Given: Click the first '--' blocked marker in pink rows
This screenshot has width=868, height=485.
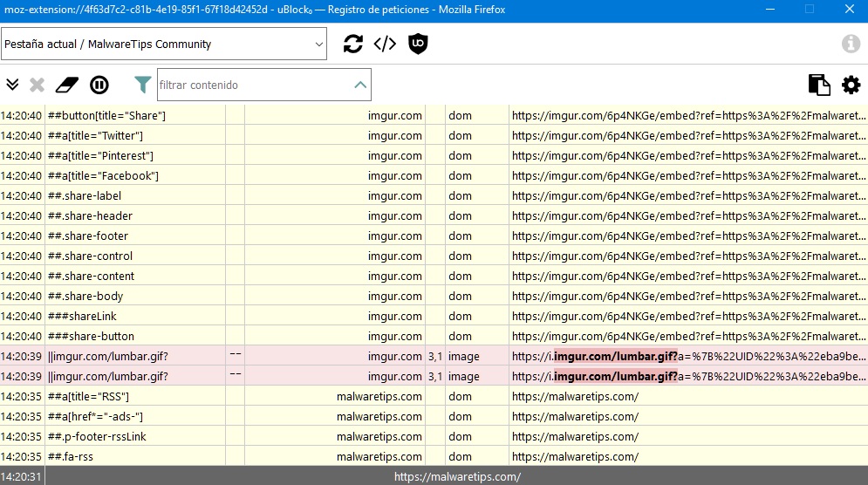Looking at the screenshot, I should pyautogui.click(x=236, y=354).
